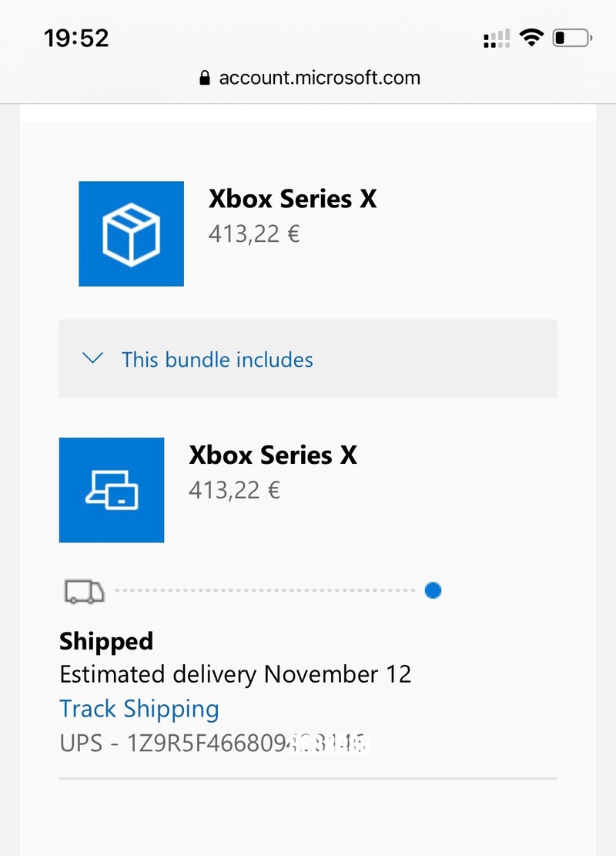Select the first Xbox Series X title
The width and height of the screenshot is (616, 856).
coord(293,199)
